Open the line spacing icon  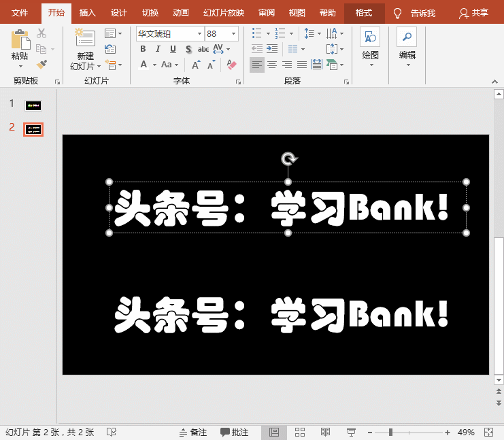309,33
